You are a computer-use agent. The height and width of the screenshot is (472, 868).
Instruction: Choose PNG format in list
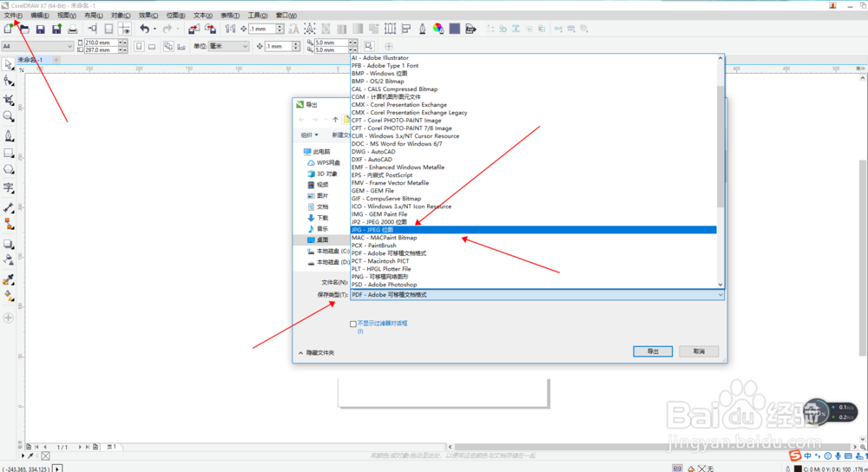[x=534, y=277]
